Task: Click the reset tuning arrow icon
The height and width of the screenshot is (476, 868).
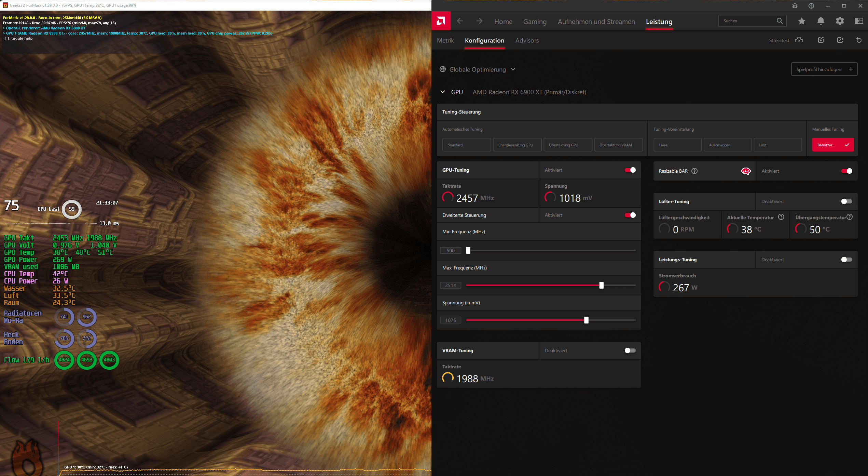Action: [859, 40]
